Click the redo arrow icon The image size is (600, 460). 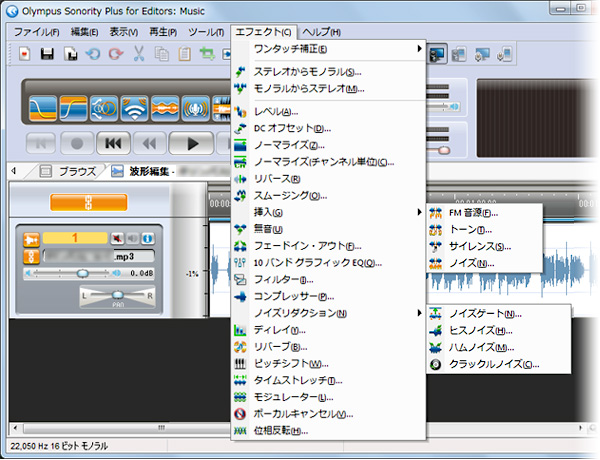(116, 54)
